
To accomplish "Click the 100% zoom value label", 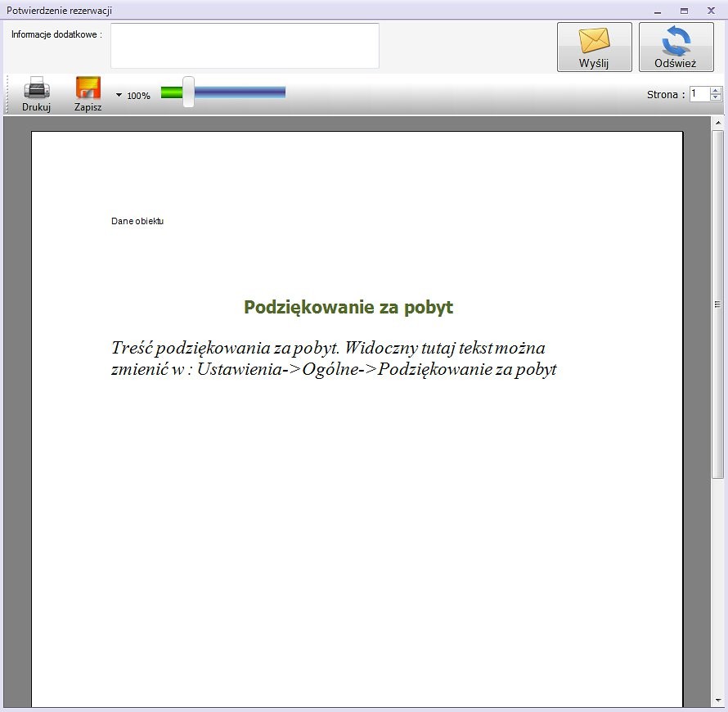I will coord(138,96).
